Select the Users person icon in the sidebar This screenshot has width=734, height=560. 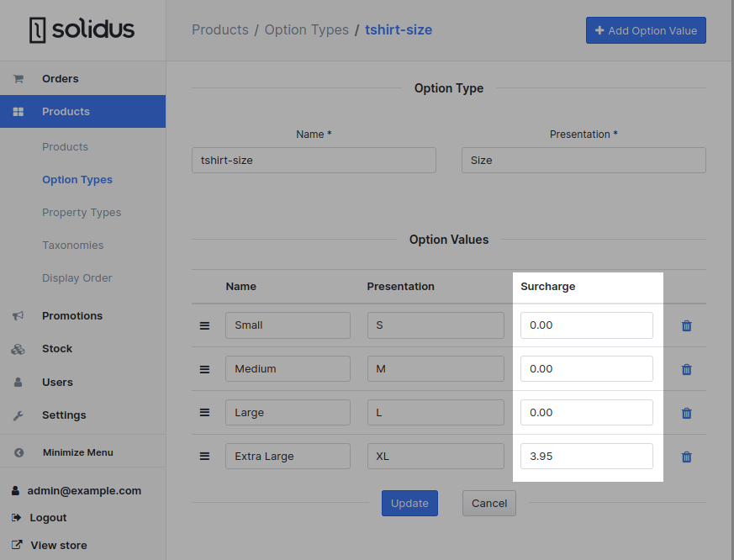coord(18,382)
